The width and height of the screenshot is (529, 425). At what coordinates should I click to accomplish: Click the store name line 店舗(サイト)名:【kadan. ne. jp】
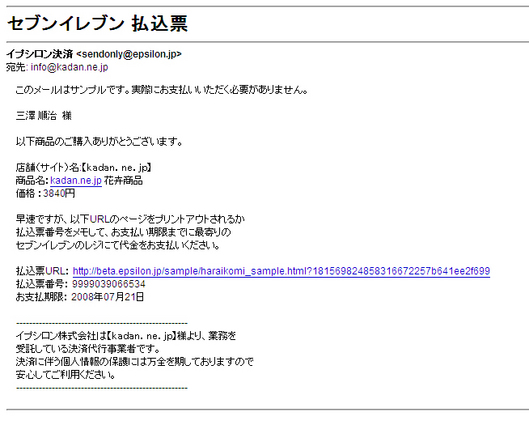[84, 167]
